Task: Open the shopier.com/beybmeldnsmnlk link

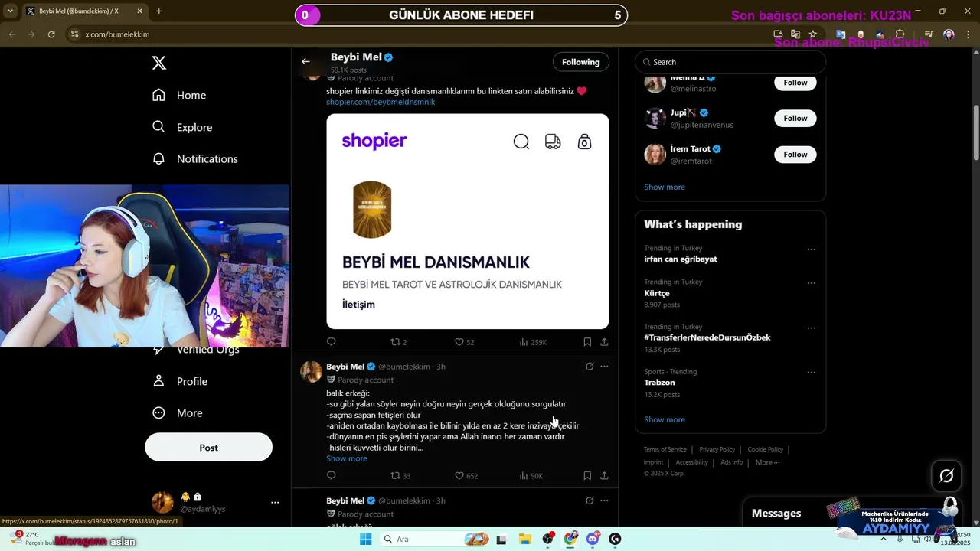Action: 381,102
